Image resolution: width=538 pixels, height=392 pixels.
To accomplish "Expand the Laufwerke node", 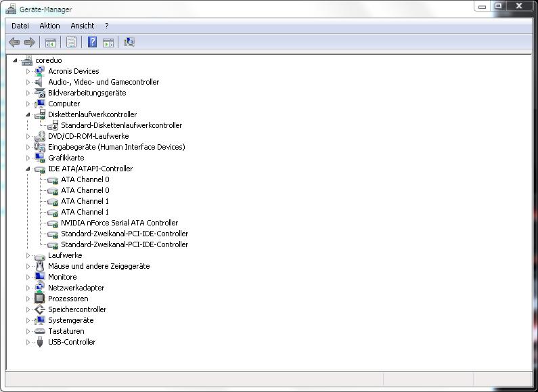I will [28, 255].
